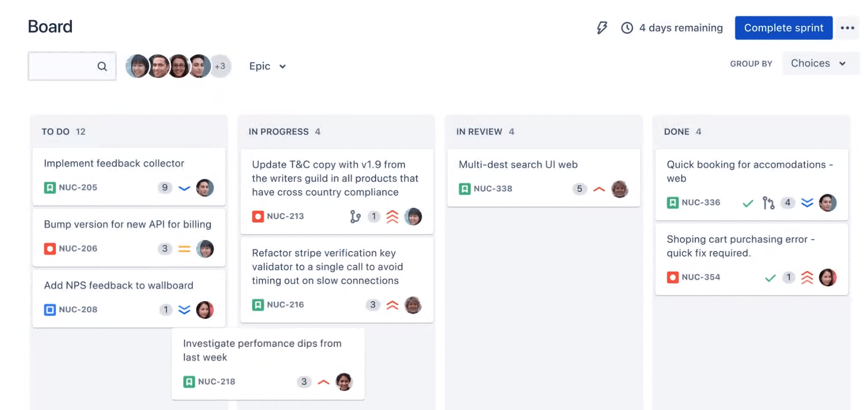Click the branch icon on NUC-213 card
The width and height of the screenshot is (868, 410).
(x=355, y=217)
